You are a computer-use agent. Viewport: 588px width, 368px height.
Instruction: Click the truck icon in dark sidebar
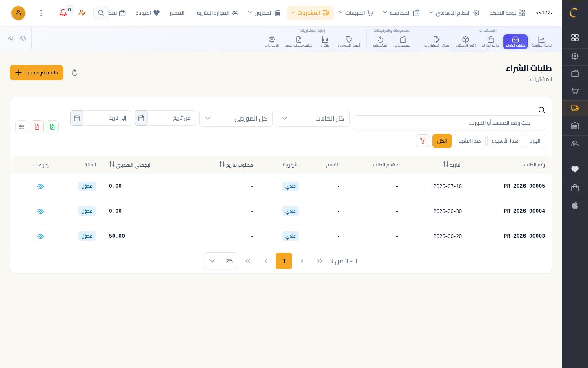[575, 108]
